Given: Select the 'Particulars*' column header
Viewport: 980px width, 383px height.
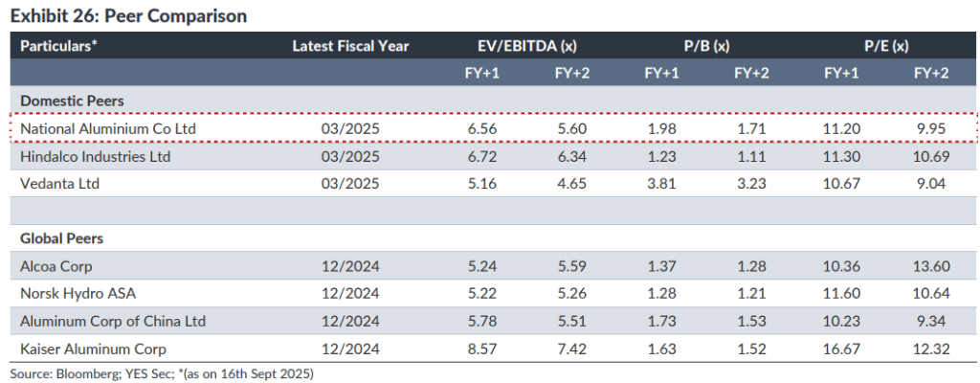Looking at the screenshot, I should click(x=58, y=46).
